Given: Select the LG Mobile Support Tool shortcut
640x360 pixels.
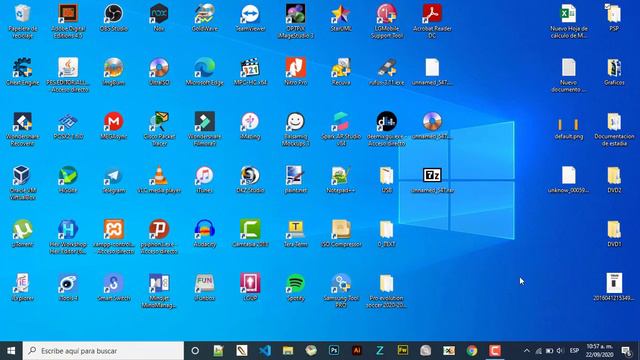Looking at the screenshot, I should (x=387, y=21).
